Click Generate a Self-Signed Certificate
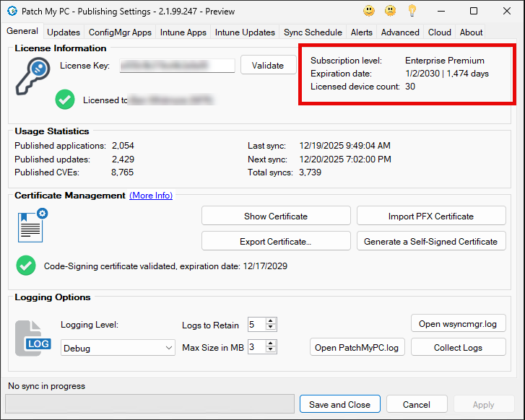525x420 pixels. click(x=431, y=241)
